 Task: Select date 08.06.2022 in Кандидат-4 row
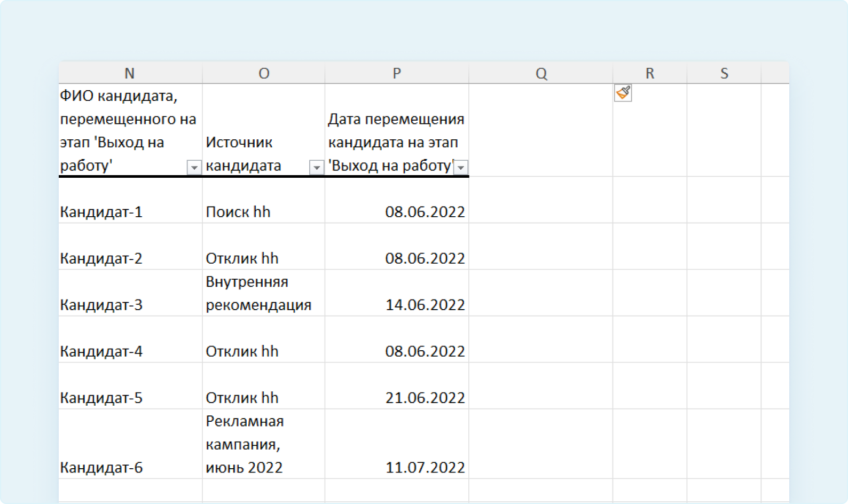pyautogui.click(x=397, y=339)
